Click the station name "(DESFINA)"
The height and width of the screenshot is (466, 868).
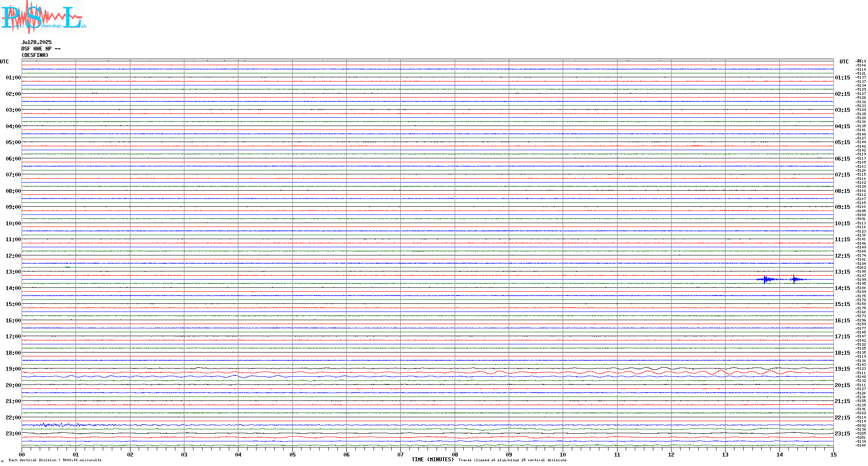pos(35,55)
